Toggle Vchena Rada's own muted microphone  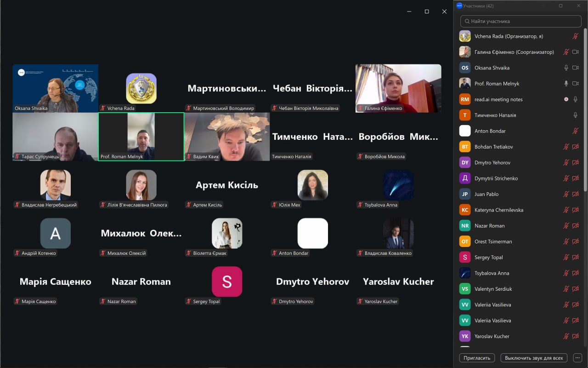click(575, 36)
